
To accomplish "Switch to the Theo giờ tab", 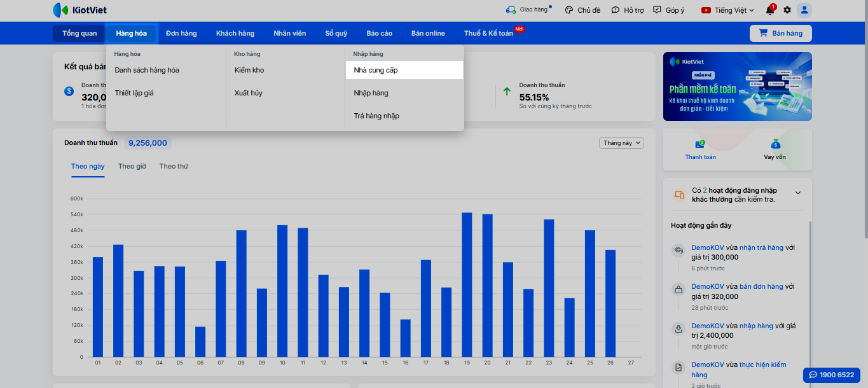I will 132,167.
